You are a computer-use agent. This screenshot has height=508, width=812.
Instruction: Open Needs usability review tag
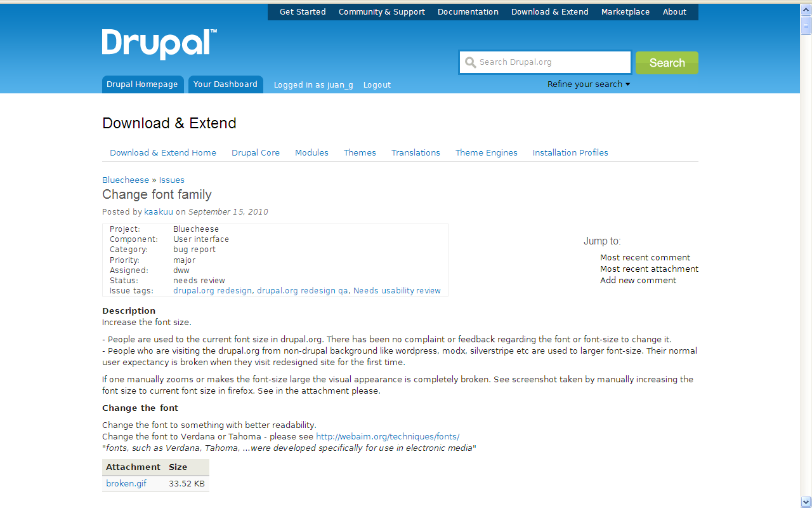(x=397, y=291)
